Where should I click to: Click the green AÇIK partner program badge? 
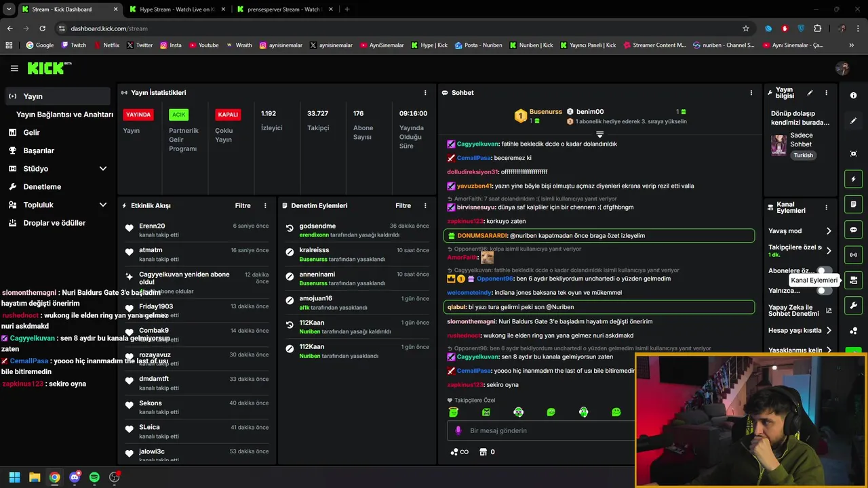pyautogui.click(x=178, y=115)
